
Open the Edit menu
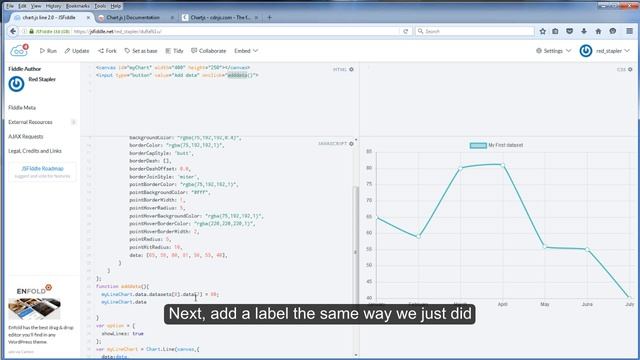click(x=22, y=6)
